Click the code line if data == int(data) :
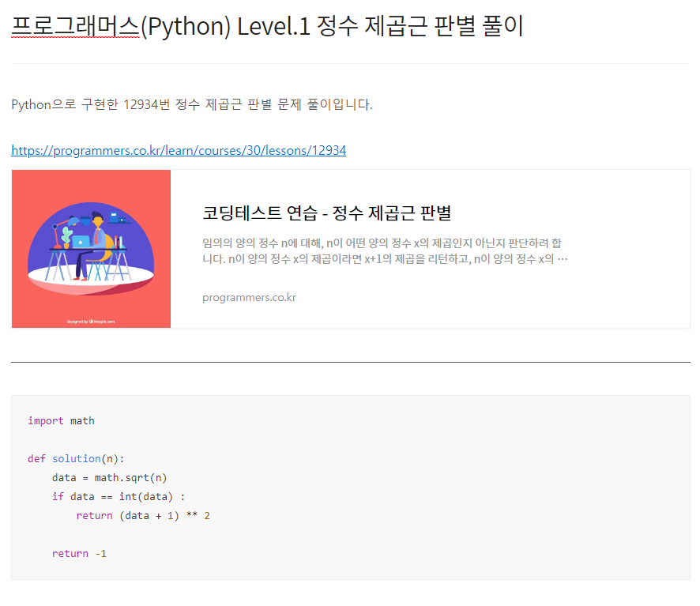Screen dimensions: 700x606 119,497
